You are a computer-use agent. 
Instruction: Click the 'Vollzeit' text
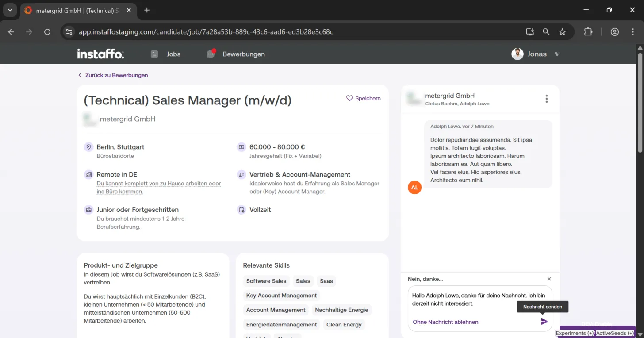(x=260, y=210)
